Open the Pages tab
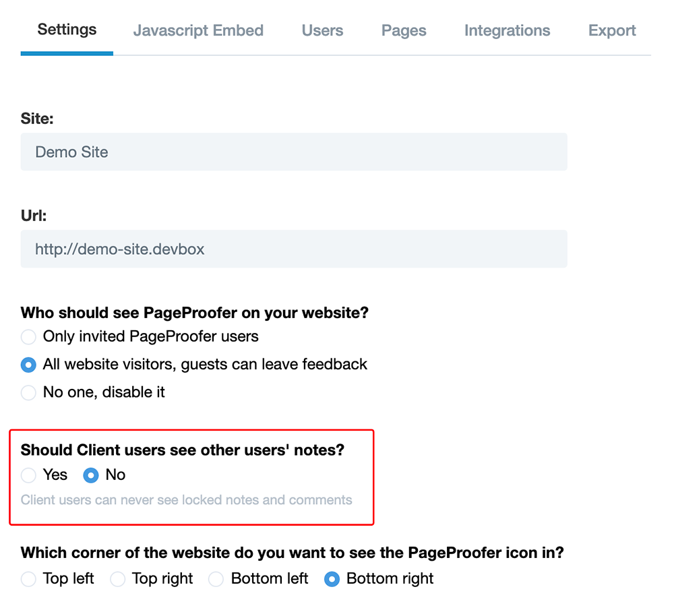Image resolution: width=674 pixels, height=616 pixels. [x=404, y=30]
